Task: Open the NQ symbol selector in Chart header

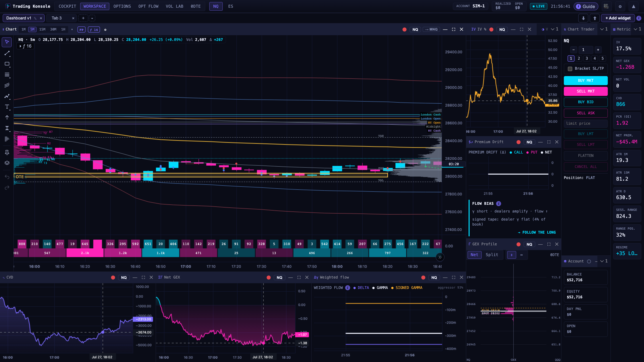Action: pyautogui.click(x=415, y=29)
